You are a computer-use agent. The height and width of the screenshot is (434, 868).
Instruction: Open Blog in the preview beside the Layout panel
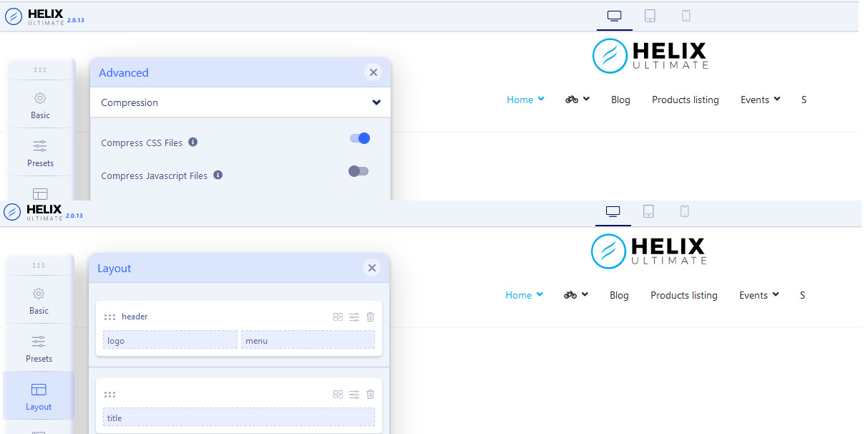(x=619, y=295)
